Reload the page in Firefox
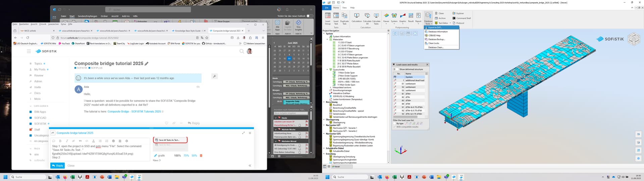This screenshot has height=181, width=644. (28, 38)
